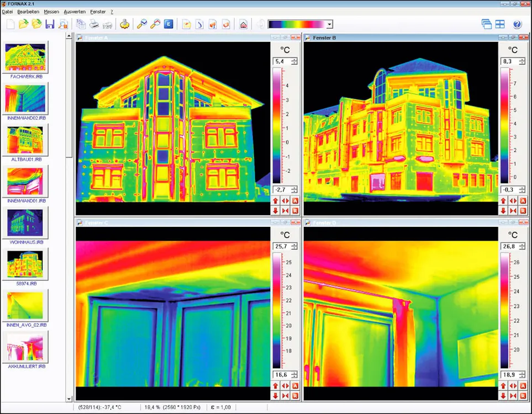This screenshot has height=414, width=532.
Task: Click the red up arrow in Fenster B
Action: (x=503, y=201)
